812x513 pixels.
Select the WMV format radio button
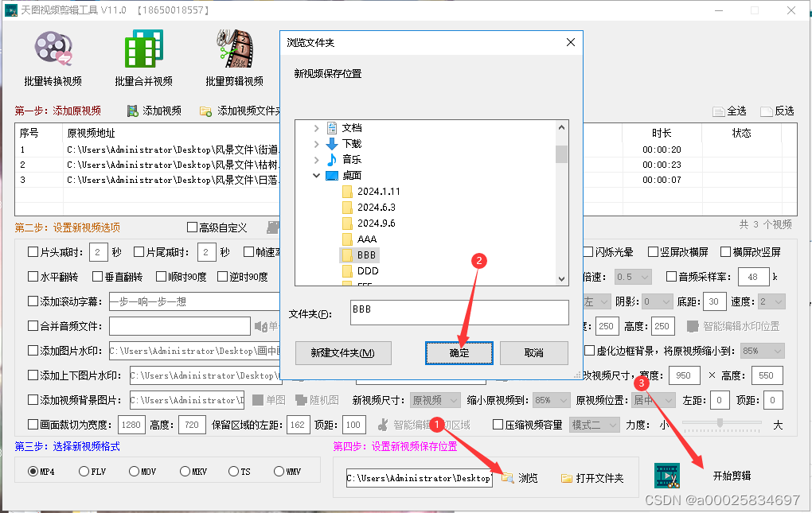click(279, 471)
